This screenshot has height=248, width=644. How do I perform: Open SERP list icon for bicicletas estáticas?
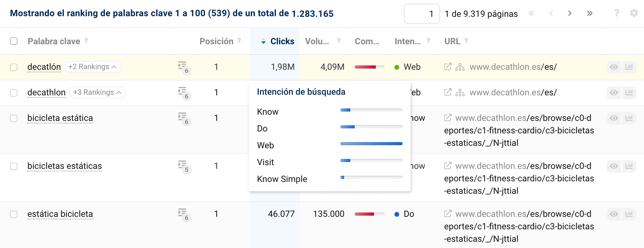[183, 166]
